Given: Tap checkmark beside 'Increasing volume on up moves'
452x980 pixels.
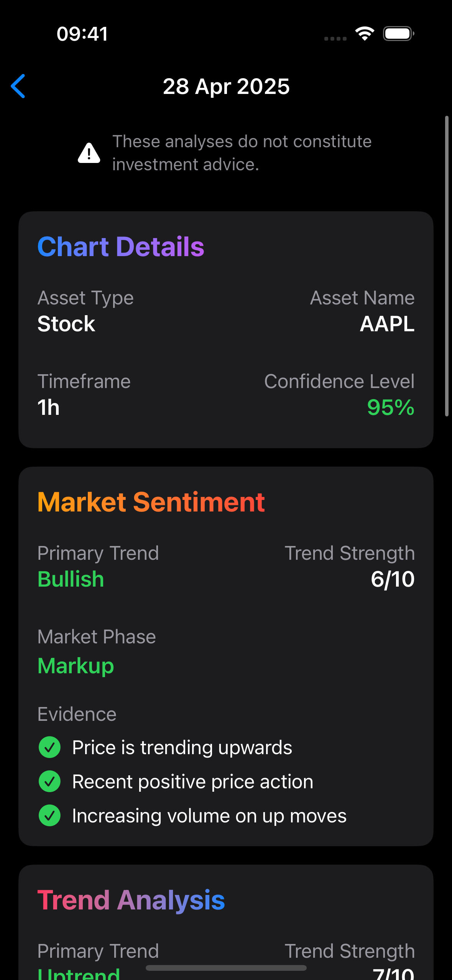Looking at the screenshot, I should pos(50,816).
